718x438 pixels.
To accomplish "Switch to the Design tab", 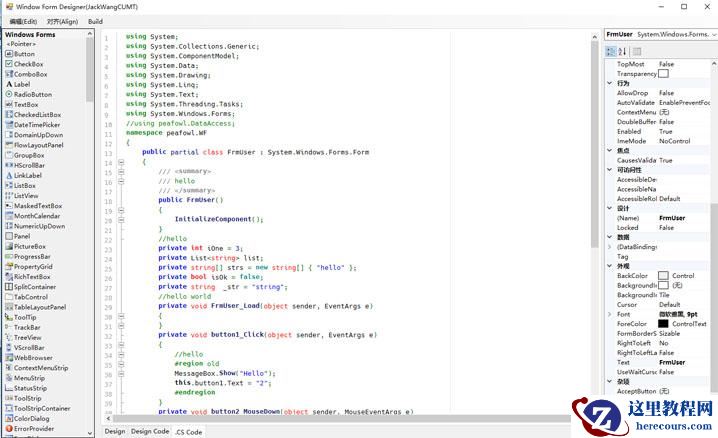I will coord(114,432).
